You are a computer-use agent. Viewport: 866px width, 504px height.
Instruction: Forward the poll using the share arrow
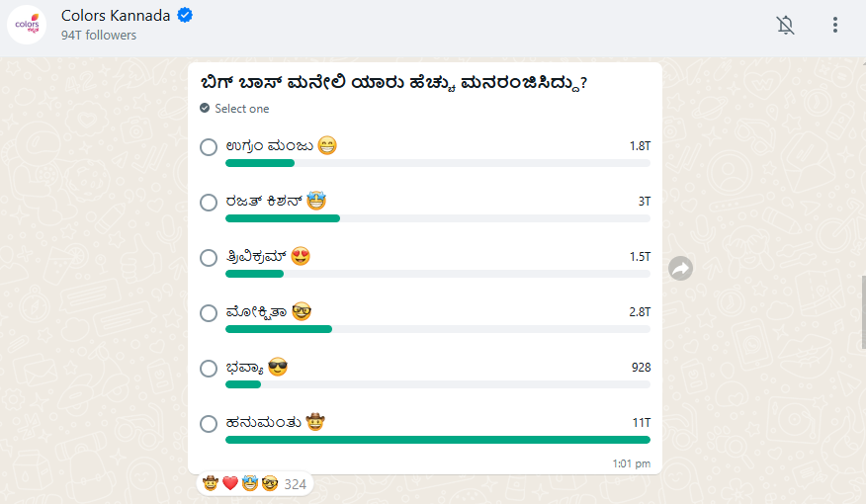[x=680, y=268]
